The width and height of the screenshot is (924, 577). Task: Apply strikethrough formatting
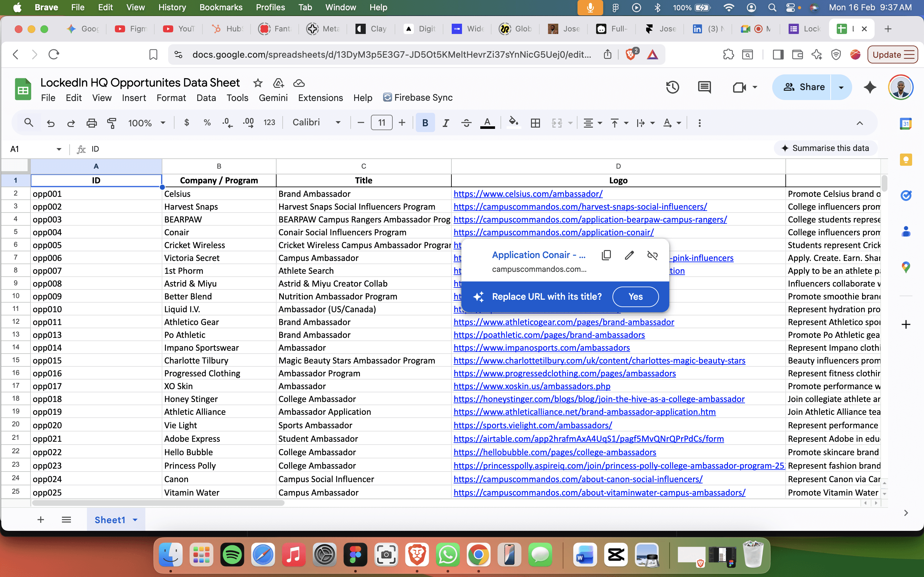(466, 122)
